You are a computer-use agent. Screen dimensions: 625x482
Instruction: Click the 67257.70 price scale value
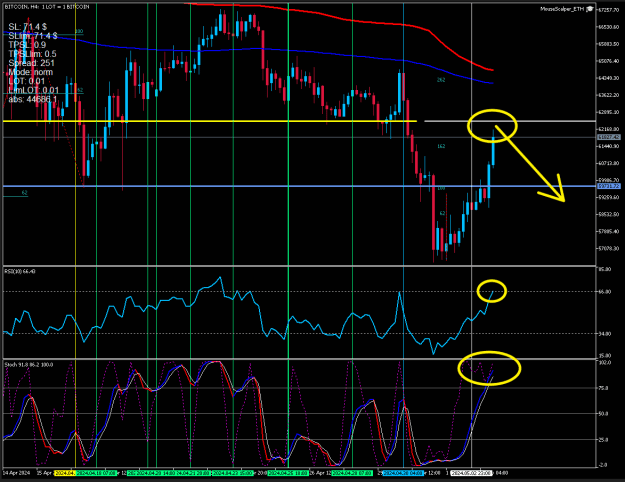tap(609, 10)
